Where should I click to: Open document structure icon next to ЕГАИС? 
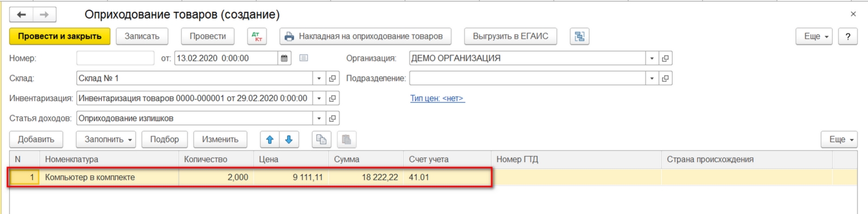tap(579, 36)
